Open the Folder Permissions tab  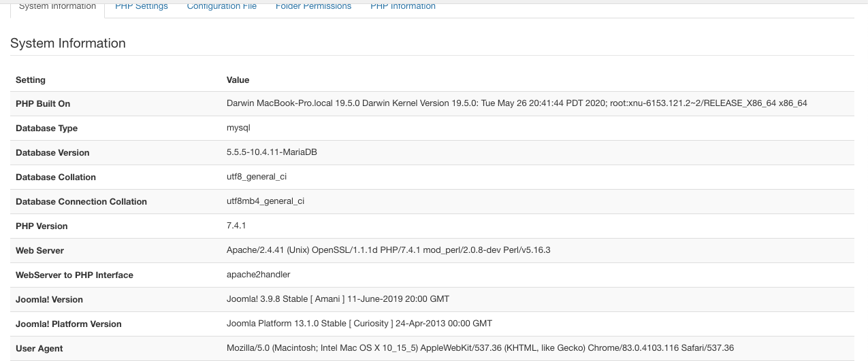[x=313, y=7]
